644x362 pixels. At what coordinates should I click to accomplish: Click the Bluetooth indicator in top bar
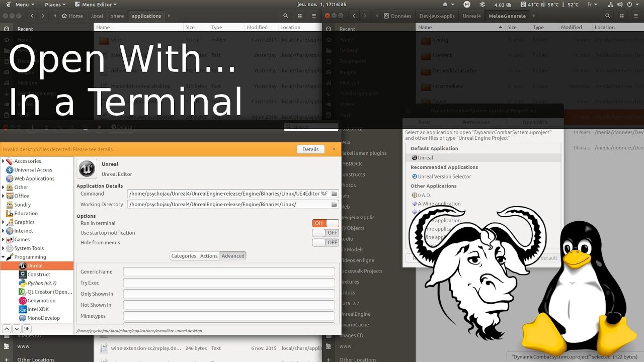(x=482, y=5)
